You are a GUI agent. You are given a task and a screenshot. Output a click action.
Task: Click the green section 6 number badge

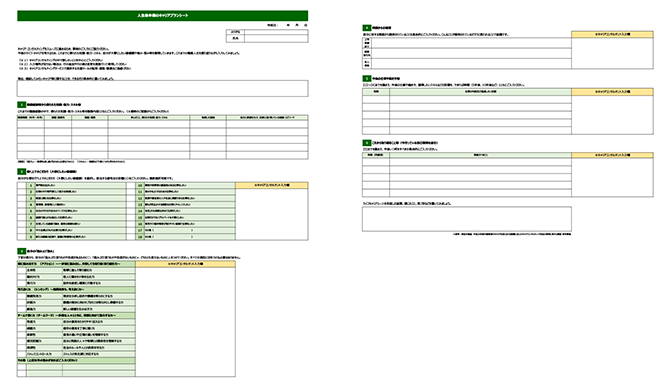click(366, 143)
